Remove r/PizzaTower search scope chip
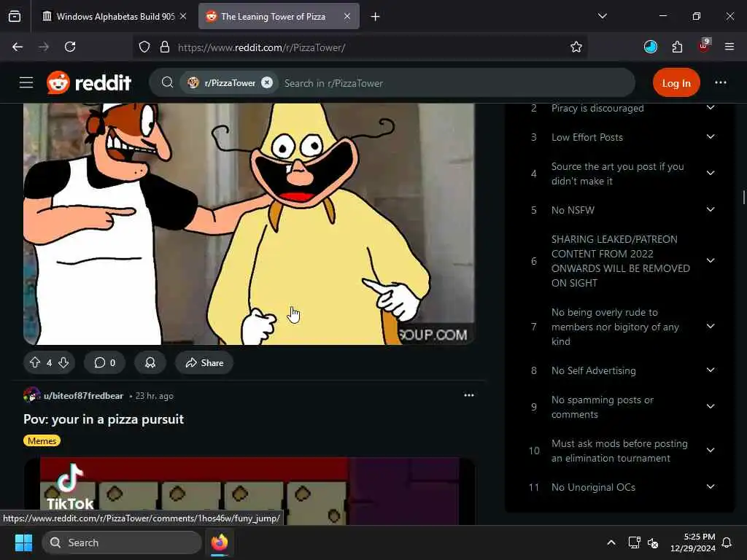Viewport: 747px width, 560px height. click(x=267, y=83)
